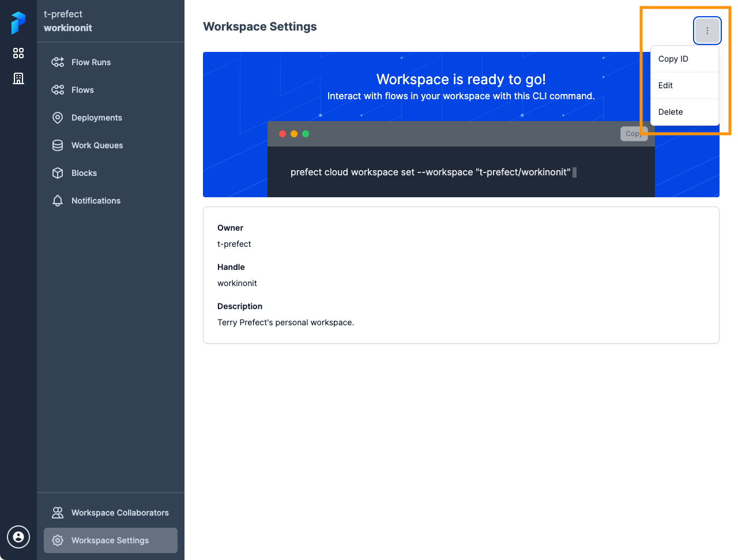738x560 pixels.
Task: Open the user account avatar icon
Action: (x=18, y=537)
